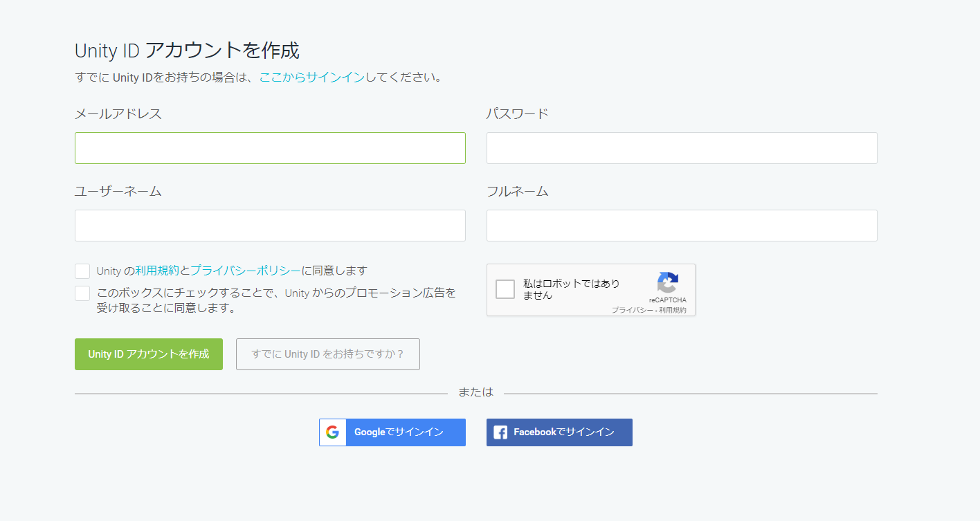Open the ここからサインイン link
This screenshot has height=521, width=980.
point(312,77)
